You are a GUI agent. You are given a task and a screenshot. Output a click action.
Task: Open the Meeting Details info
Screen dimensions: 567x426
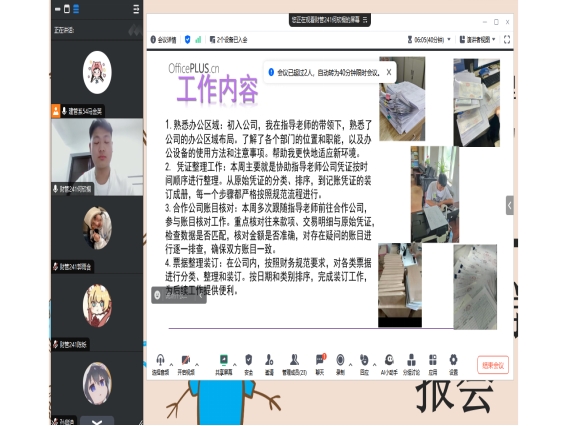(x=163, y=40)
